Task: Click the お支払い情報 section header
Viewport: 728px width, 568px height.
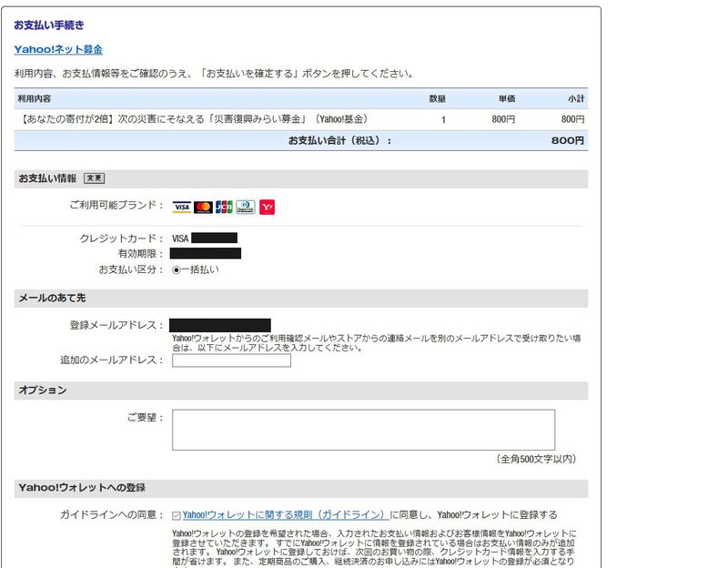Action: (47, 178)
